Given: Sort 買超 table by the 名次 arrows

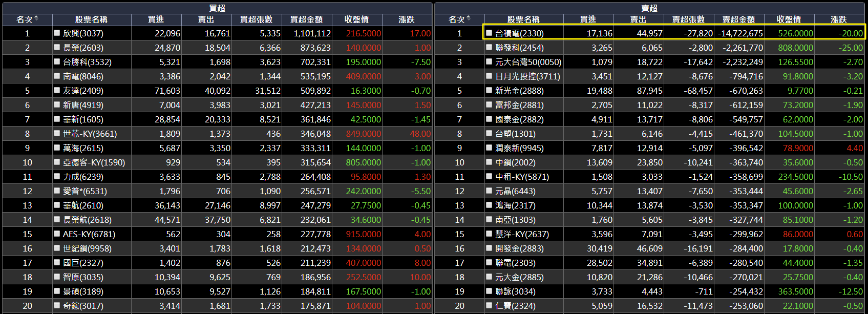Looking at the screenshot, I should (x=36, y=19).
